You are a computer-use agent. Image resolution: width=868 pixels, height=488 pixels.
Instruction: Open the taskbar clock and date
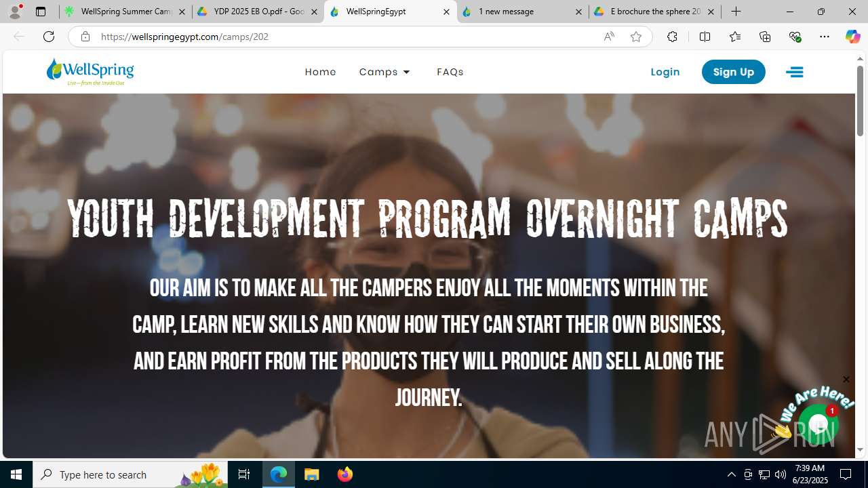tap(810, 474)
